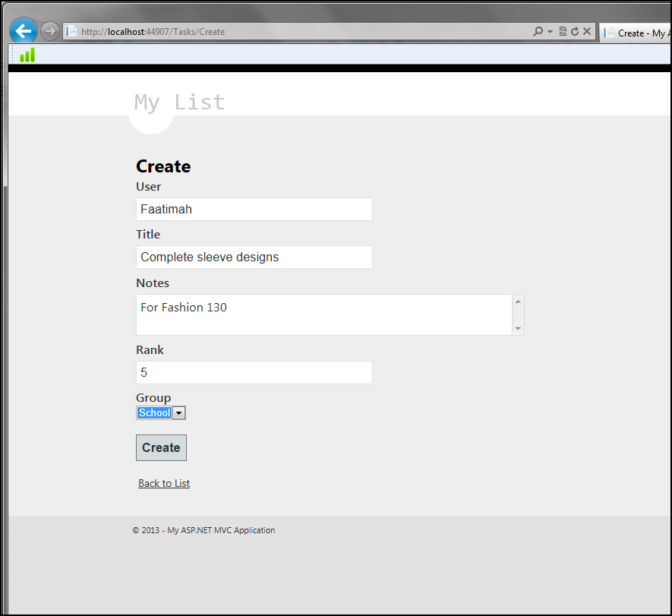Click the page icon beside the URL
Viewport: 672px width, 616px height.
(72, 32)
